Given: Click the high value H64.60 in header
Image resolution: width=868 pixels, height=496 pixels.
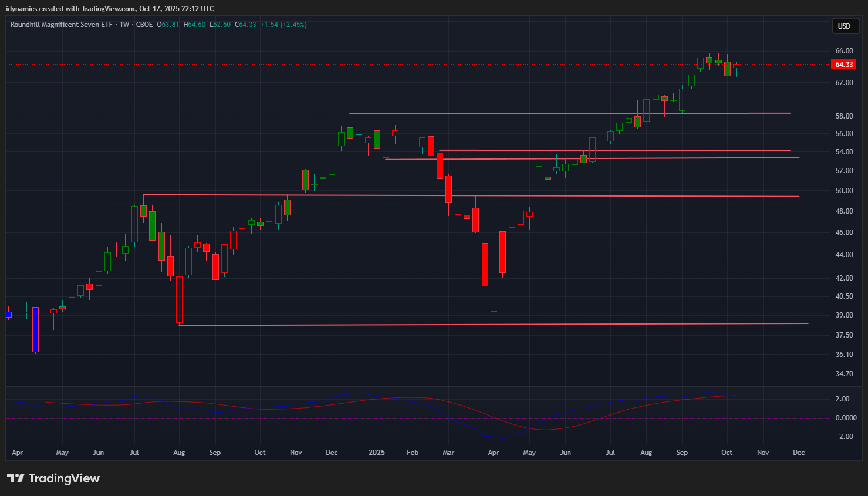Looking at the screenshot, I should tap(194, 25).
